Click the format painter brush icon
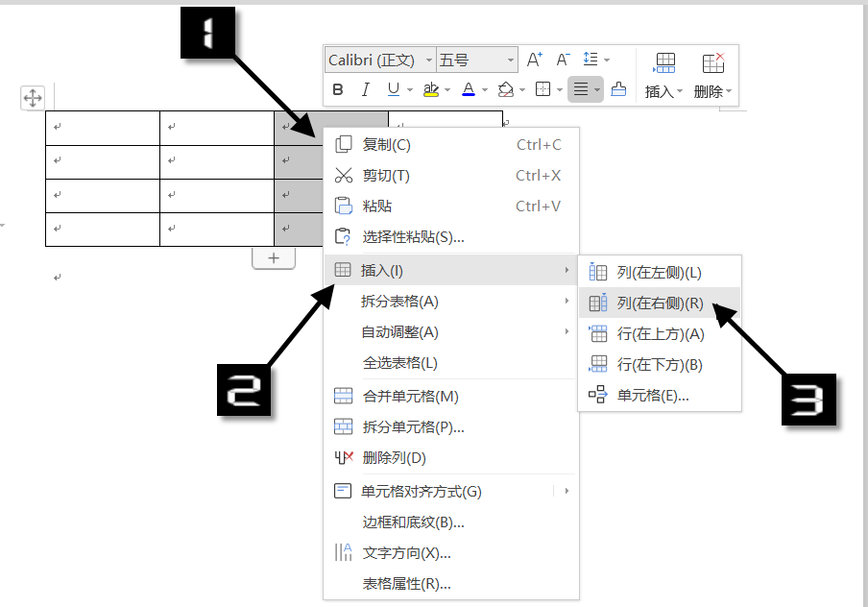Screen dimensions: 868x607 [618, 89]
